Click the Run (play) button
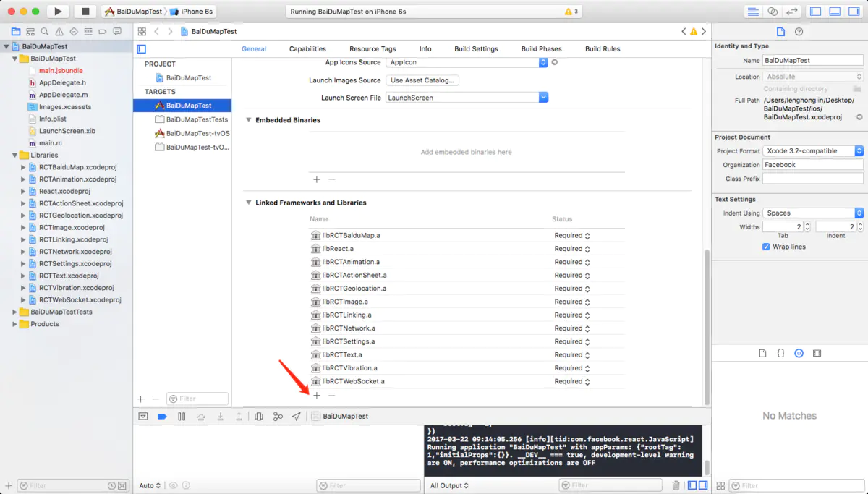The height and width of the screenshot is (494, 868). [58, 12]
